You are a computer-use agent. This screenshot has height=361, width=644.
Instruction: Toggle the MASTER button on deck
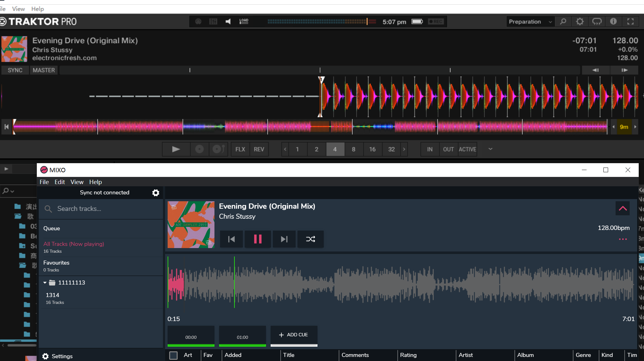coord(44,70)
